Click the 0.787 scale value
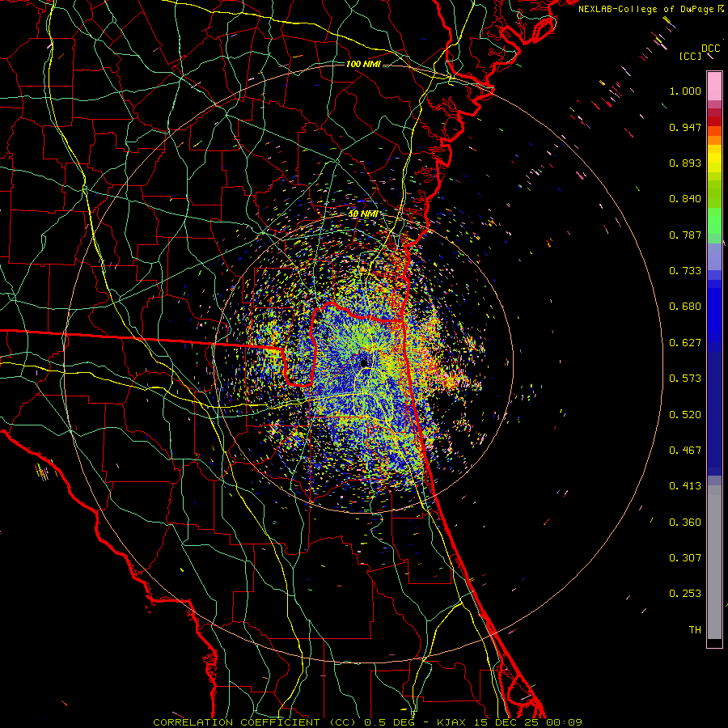This screenshot has width=728, height=728. (x=685, y=235)
